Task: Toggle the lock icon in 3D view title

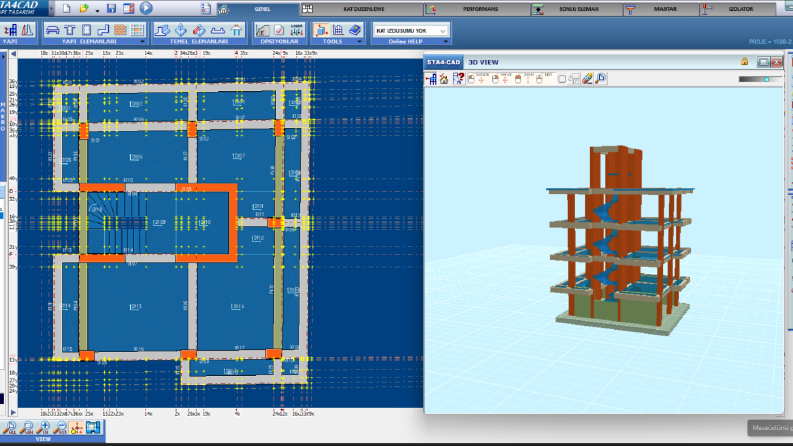Action: coord(744,62)
